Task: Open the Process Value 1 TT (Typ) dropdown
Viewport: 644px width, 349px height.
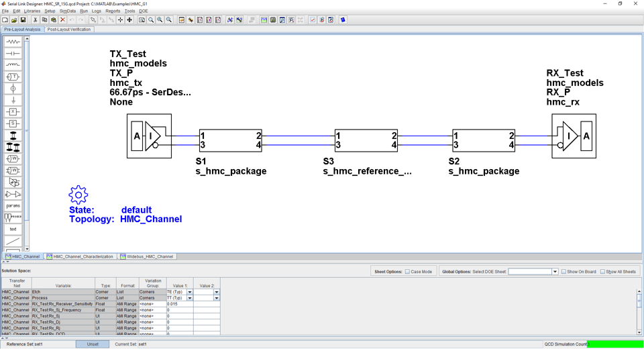Action: [x=190, y=298]
